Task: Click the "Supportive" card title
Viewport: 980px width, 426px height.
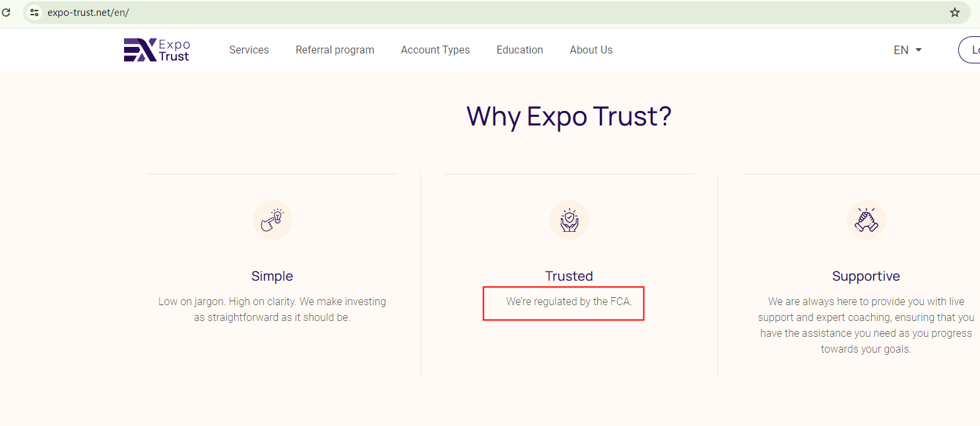Action: pos(866,276)
